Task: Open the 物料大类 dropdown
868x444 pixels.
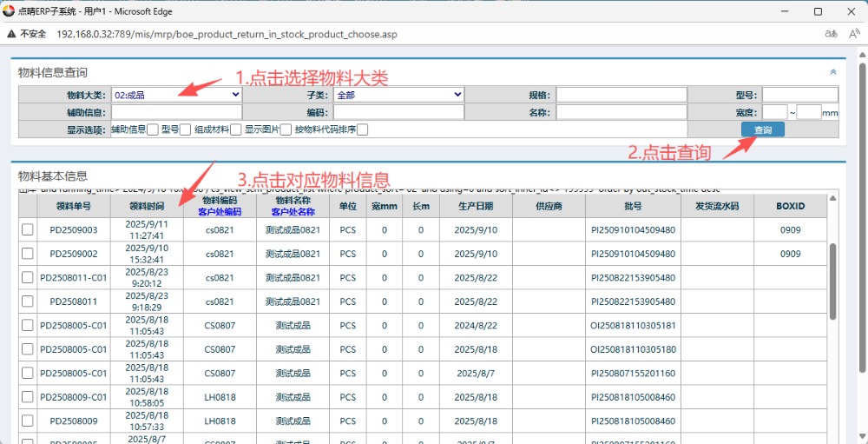Action: click(x=176, y=95)
